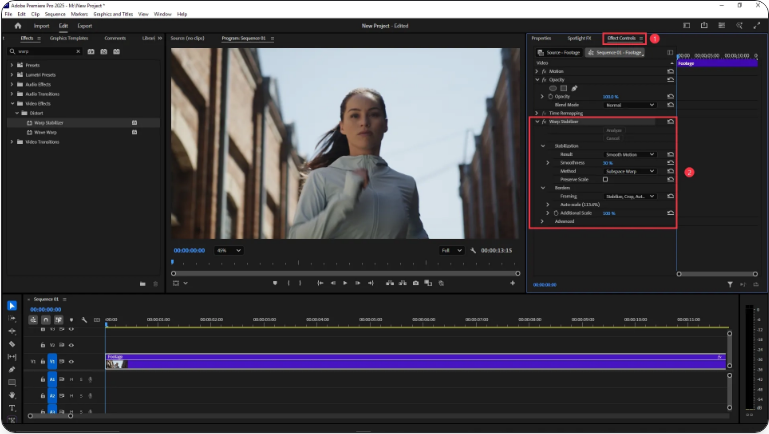Open the Stabilization Result dropdown
Screen dimensions: 769x434
[630, 155]
